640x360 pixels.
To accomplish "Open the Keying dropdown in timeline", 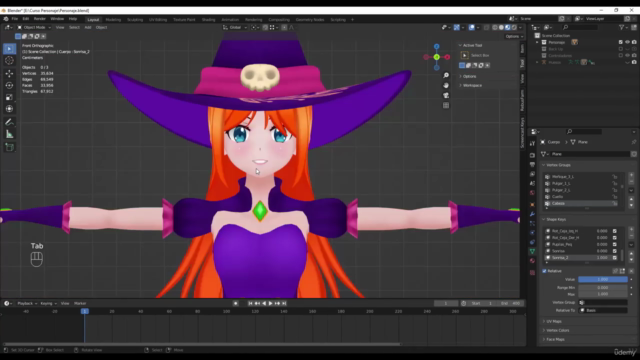I will point(48,303).
